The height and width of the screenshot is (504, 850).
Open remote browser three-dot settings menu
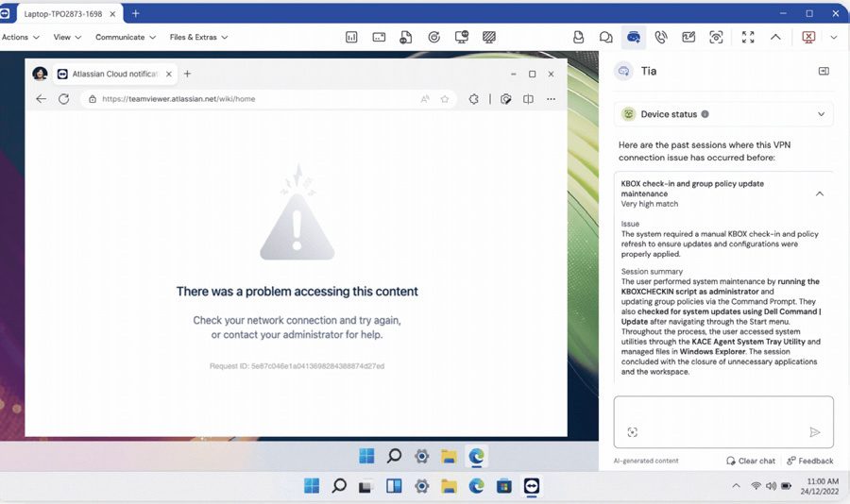click(551, 99)
